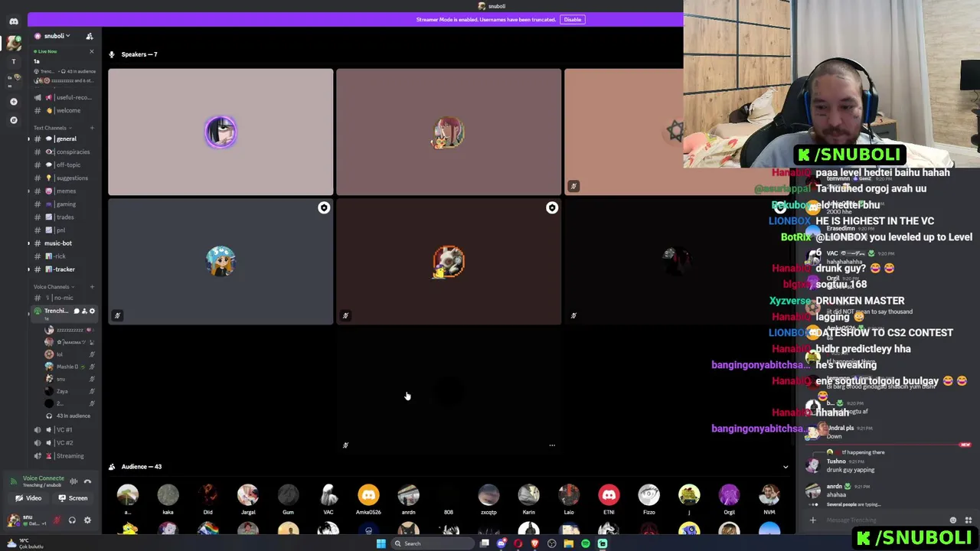Open the music-bot channel

click(64, 243)
